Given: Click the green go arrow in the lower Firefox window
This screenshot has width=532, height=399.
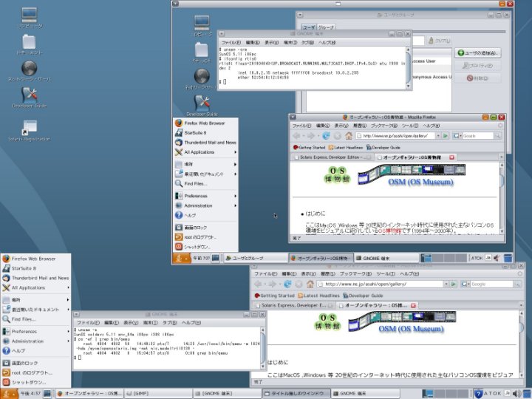Looking at the screenshot, I should click(454, 284).
